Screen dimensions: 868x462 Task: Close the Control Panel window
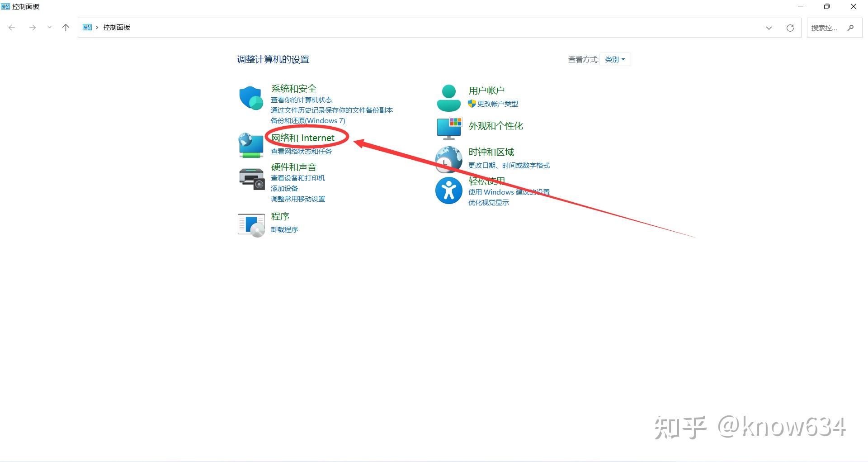click(854, 6)
